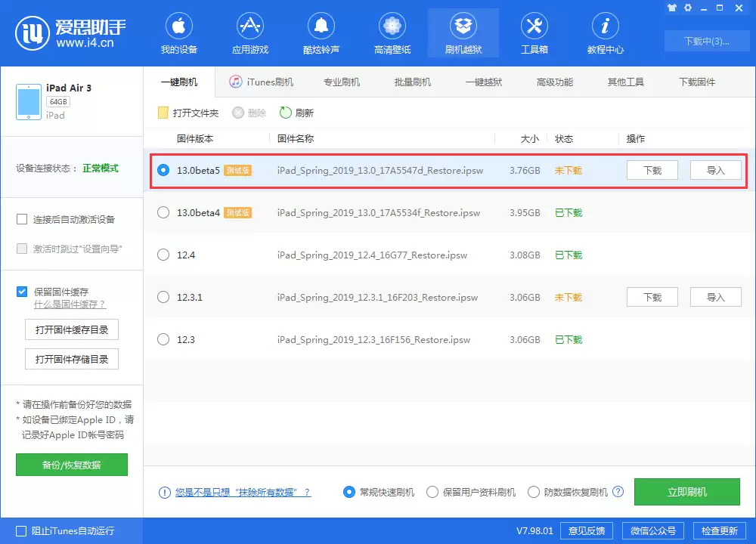Check 阻止iTunes自动运行 checkbox
Image resolution: width=756 pixels, height=544 pixels.
coord(21,531)
